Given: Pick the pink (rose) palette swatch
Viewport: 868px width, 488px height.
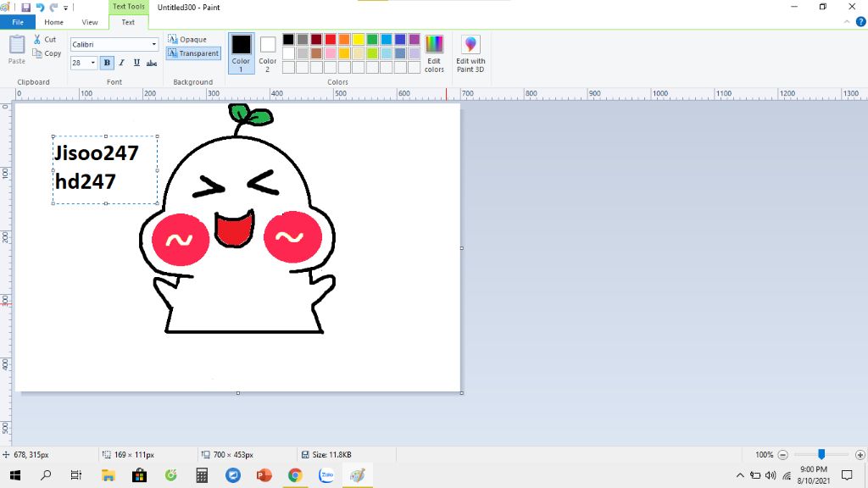Looking at the screenshot, I should 331,53.
